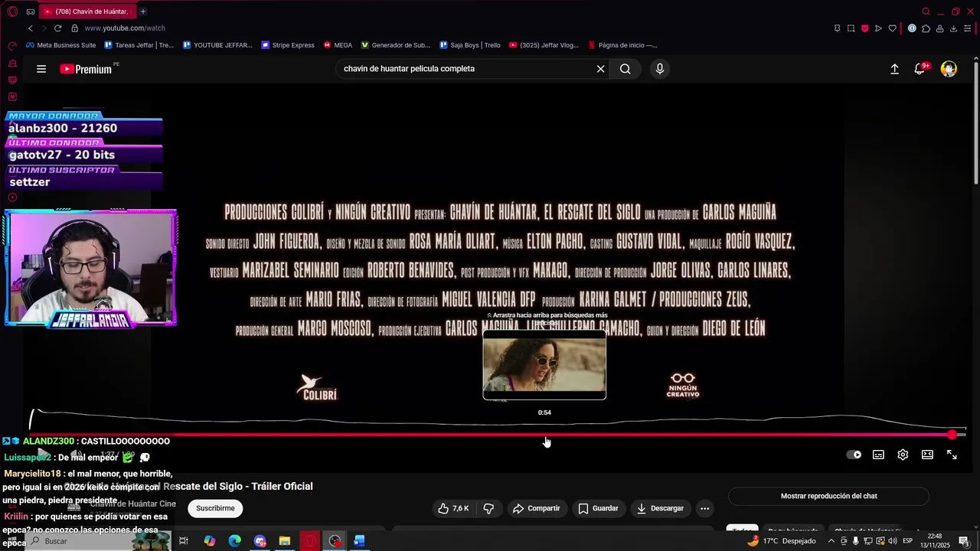The image size is (980, 551).
Task: Click the video preview thumbnail at 0:54
Action: 544,365
